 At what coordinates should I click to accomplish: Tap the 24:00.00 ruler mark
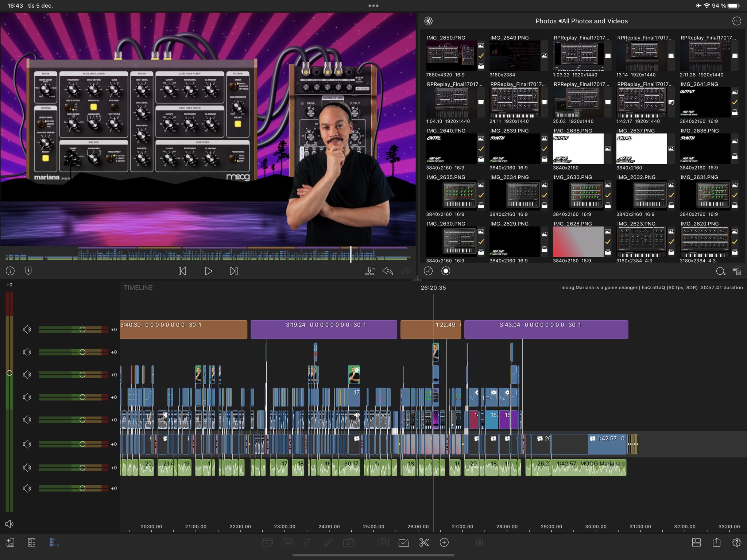click(329, 527)
